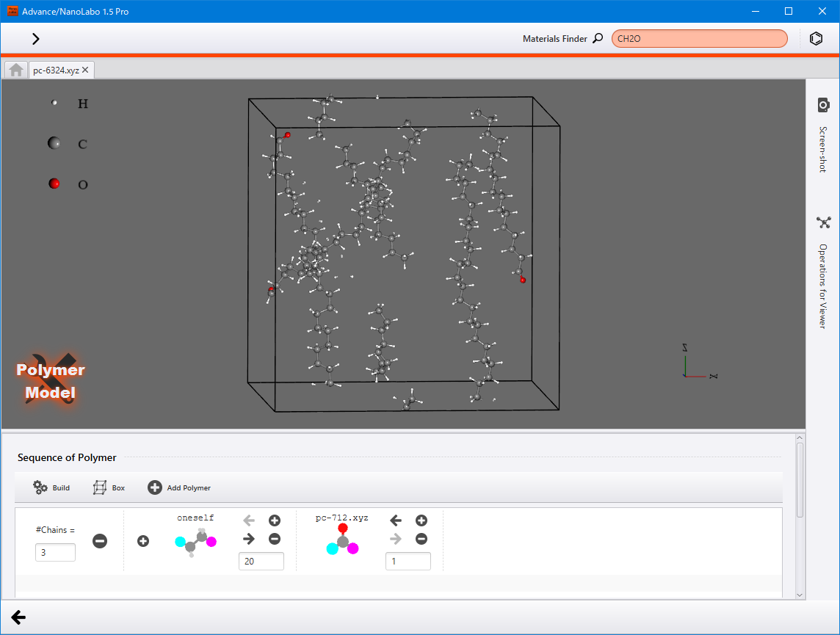Click the O atom legend sphere
Viewport: 840px width, 635px height.
tap(54, 184)
